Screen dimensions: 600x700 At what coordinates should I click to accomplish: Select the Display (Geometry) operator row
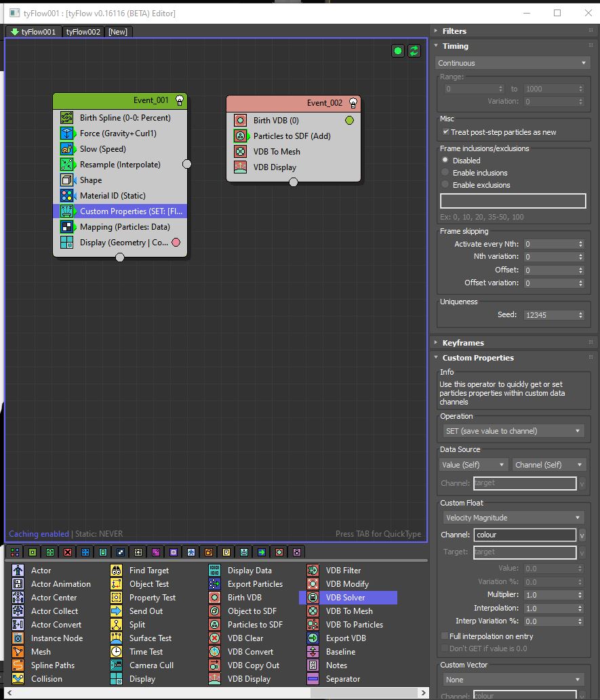120,243
